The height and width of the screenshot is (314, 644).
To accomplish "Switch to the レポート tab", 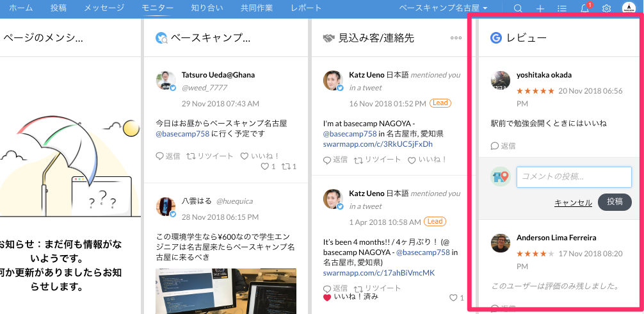I will click(307, 8).
